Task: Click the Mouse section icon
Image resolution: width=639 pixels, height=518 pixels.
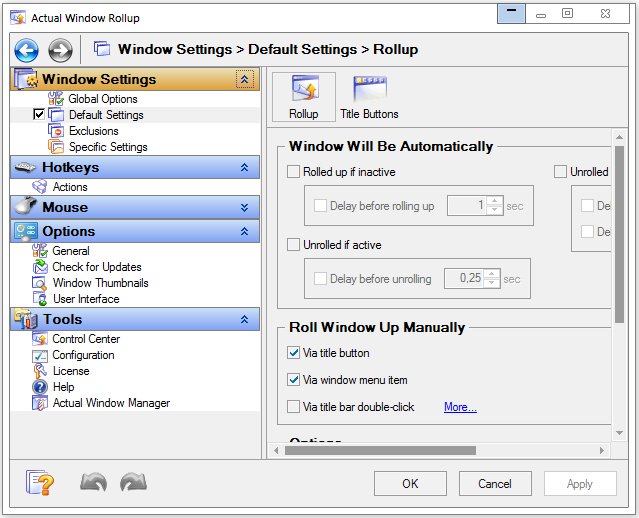Action: coord(26,206)
